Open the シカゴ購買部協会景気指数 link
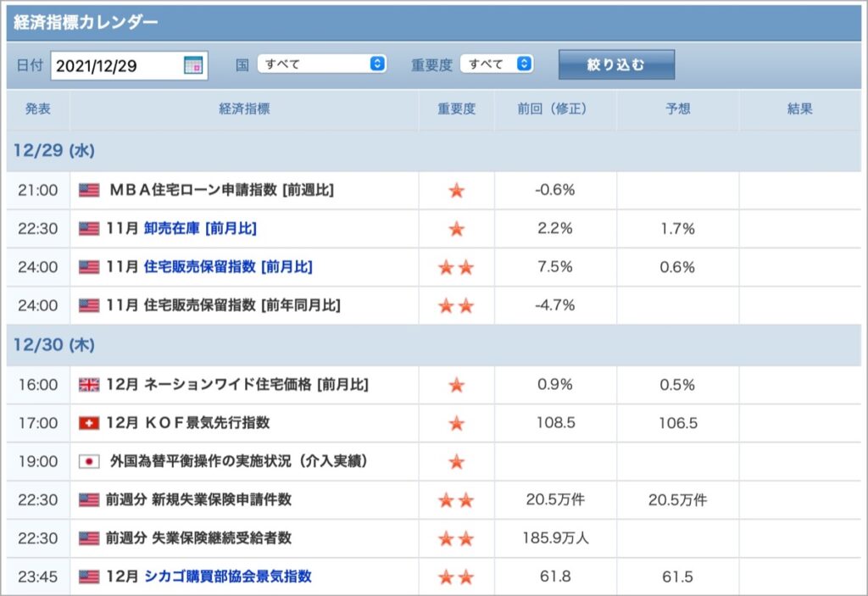868x596 pixels. [x=228, y=577]
